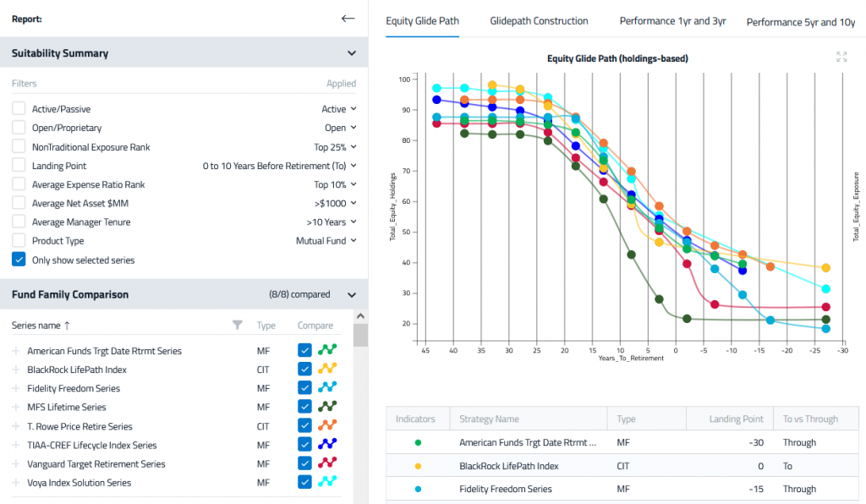Uncheck Voya Index Solution compare checkbox
866x504 pixels.
coord(304,483)
